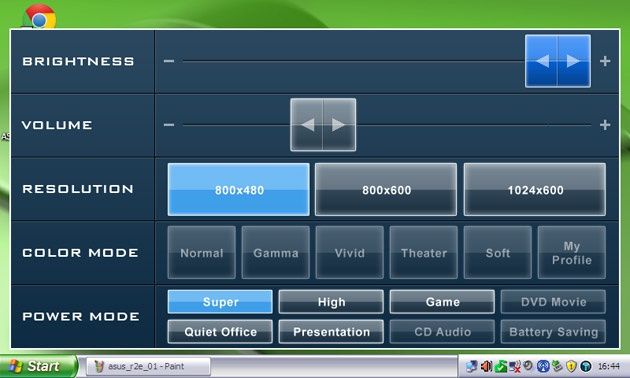This screenshot has width=630, height=378.
Task: Click the Brightness plus sign
Action: pos(605,61)
